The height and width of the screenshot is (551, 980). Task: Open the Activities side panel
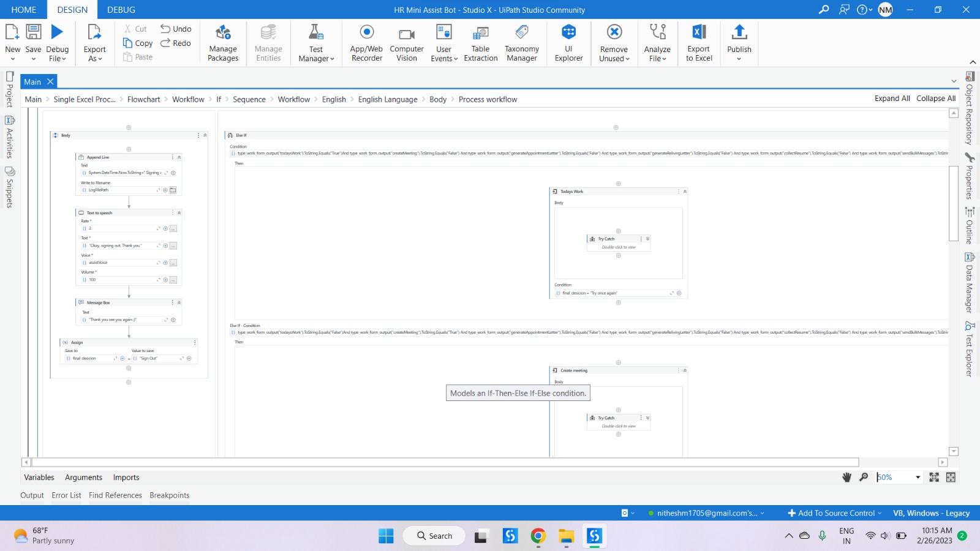pos(10,137)
